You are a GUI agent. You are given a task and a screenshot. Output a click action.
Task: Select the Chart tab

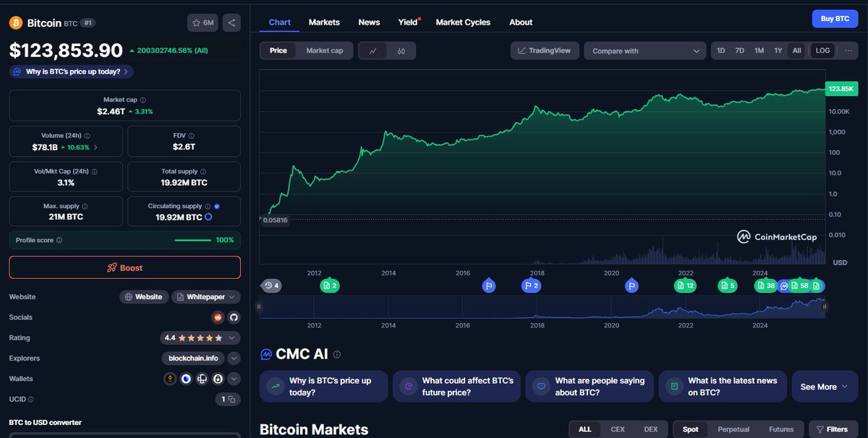[x=279, y=22]
